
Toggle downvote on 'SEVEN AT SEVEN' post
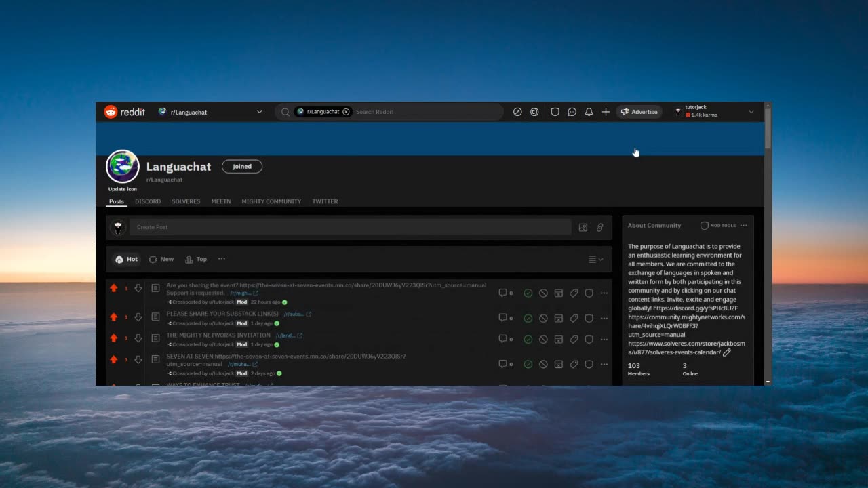[x=138, y=359]
